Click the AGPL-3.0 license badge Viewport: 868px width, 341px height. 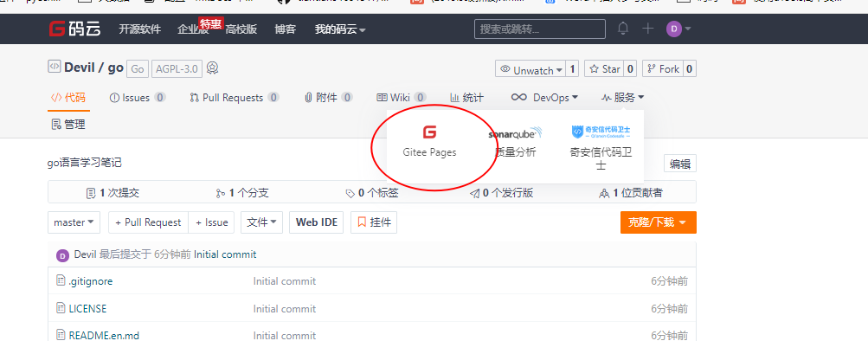click(x=177, y=68)
